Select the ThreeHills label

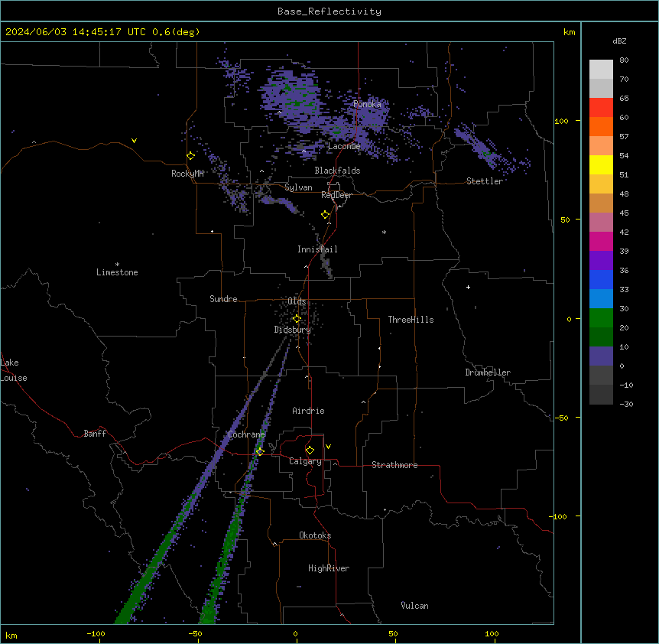411,320
